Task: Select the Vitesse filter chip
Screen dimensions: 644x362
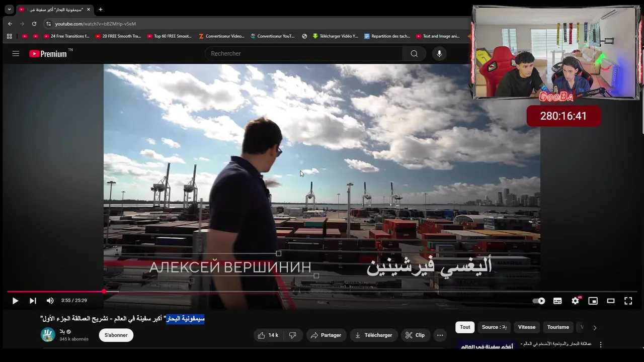Action: [527, 327]
